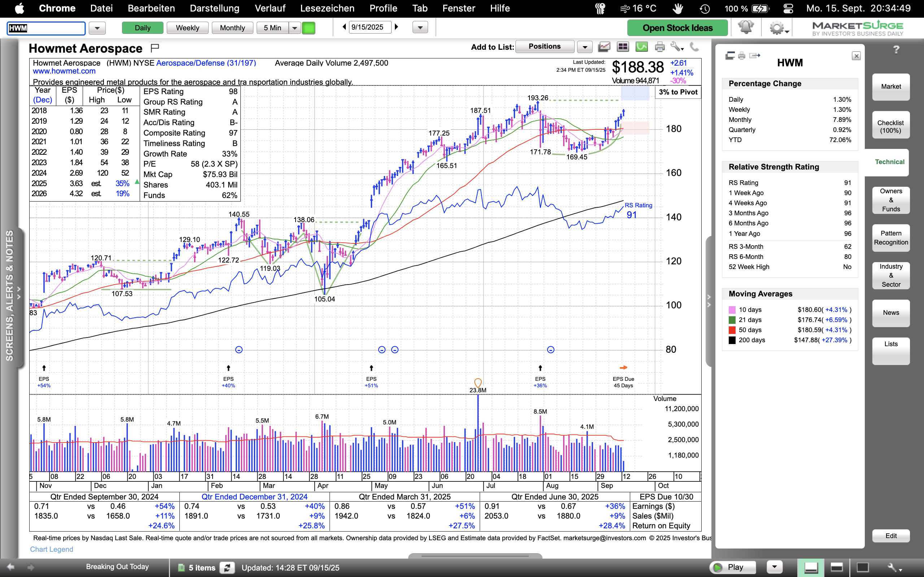The height and width of the screenshot is (577, 924).
Task: Open the print chart icon
Action: [x=660, y=47]
